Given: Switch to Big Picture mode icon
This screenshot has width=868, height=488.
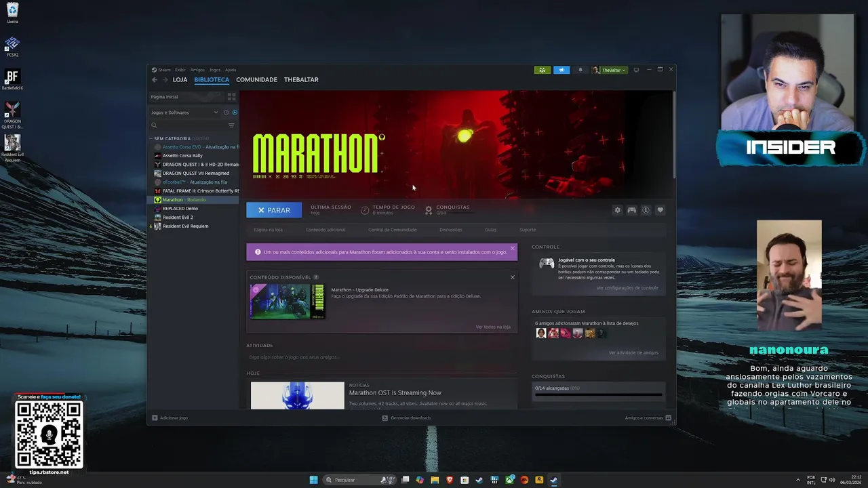Looking at the screenshot, I should tap(636, 70).
